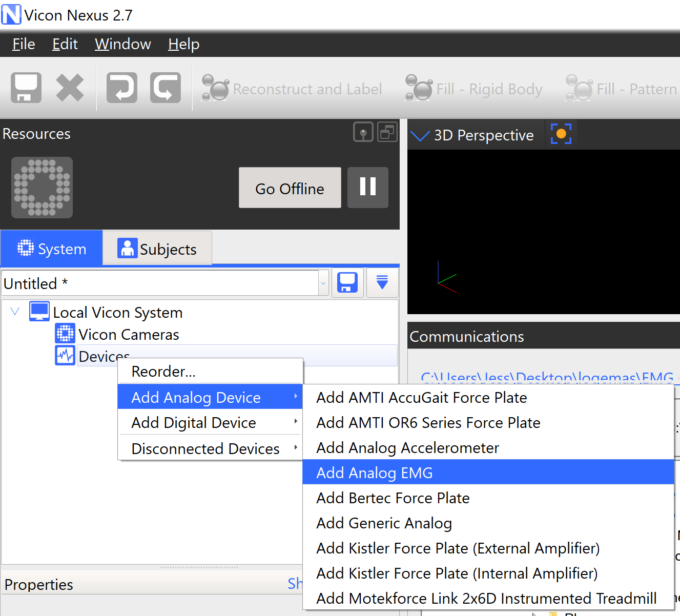Click the Resources pane title
Image resolution: width=680 pixels, height=616 pixels.
36,133
